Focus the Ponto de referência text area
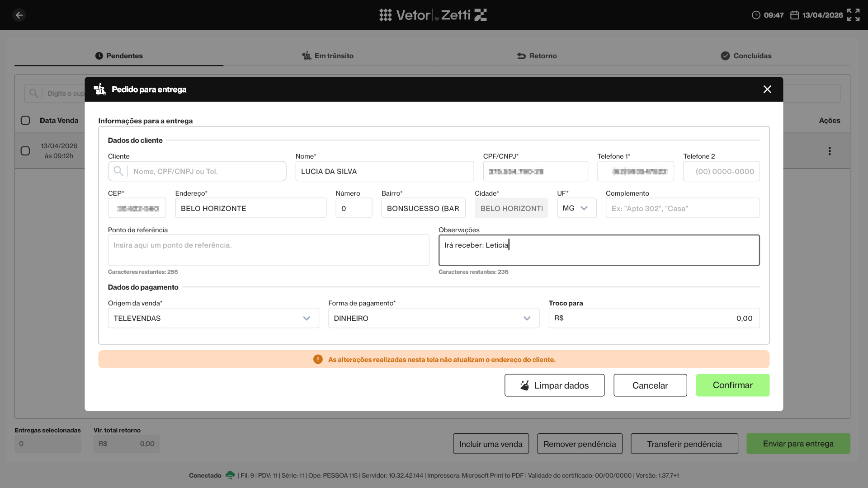This screenshot has height=488, width=868. [269, 250]
